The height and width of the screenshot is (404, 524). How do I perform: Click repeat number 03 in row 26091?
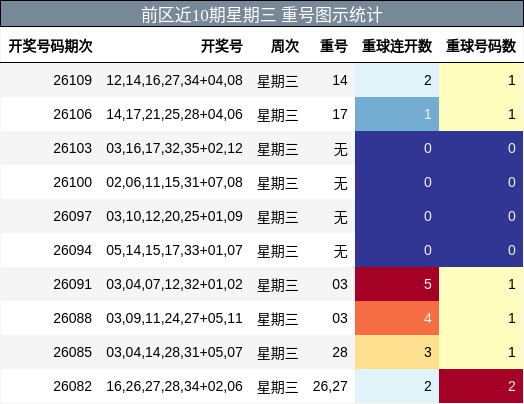click(340, 284)
